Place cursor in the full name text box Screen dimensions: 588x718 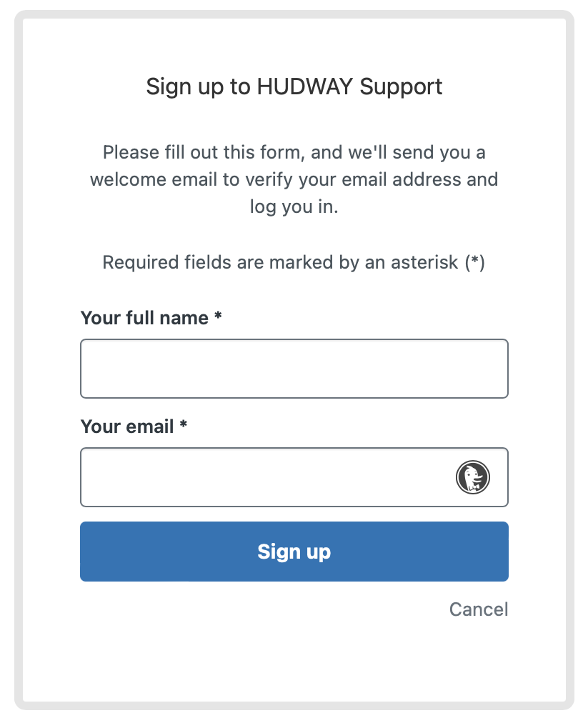[x=294, y=369]
